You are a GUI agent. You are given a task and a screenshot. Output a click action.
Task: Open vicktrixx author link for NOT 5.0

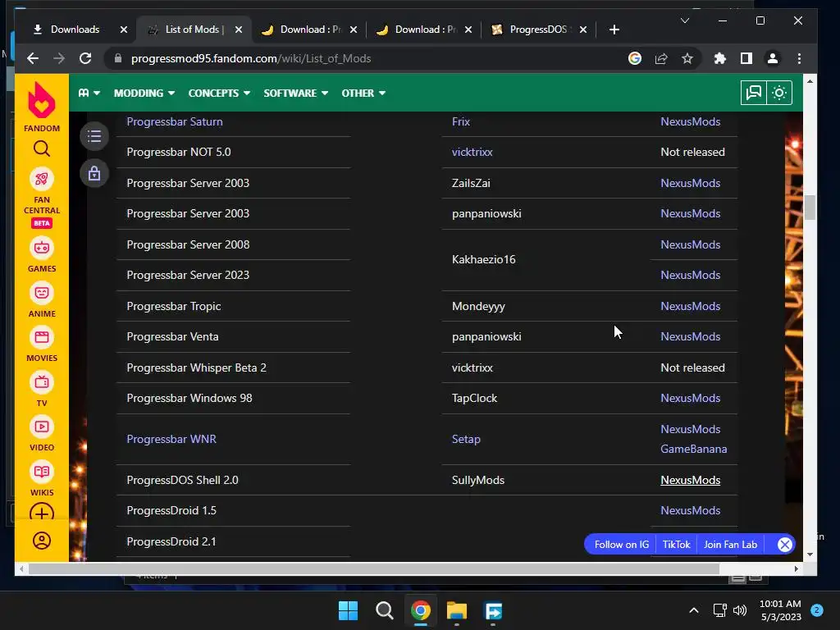click(x=472, y=152)
